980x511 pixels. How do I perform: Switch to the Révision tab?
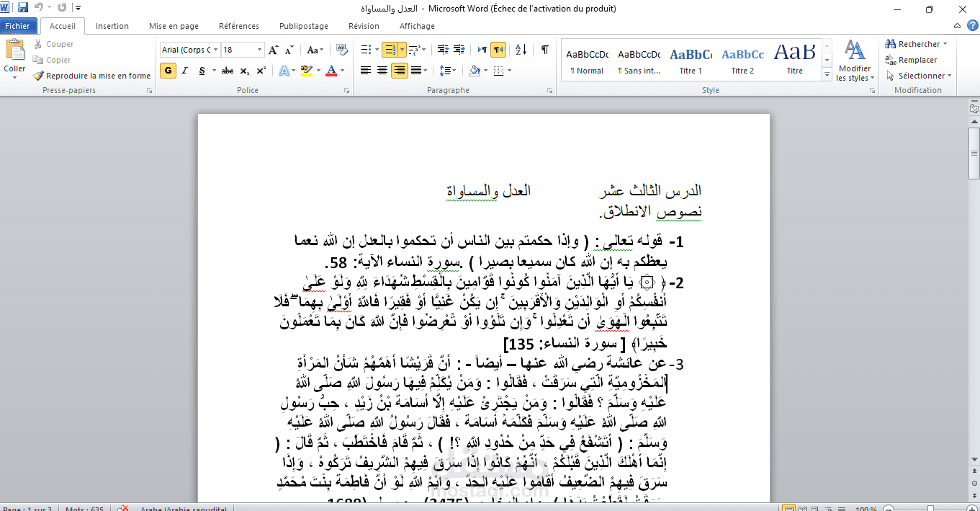[364, 26]
